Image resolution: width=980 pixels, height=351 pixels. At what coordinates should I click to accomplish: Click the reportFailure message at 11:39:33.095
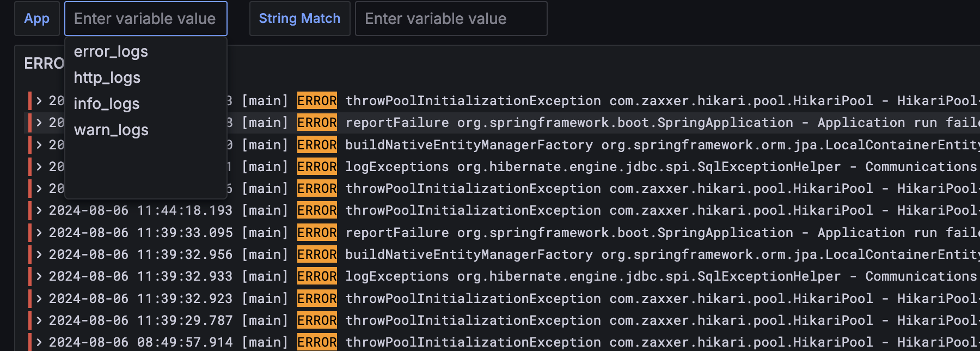pyautogui.click(x=663, y=233)
